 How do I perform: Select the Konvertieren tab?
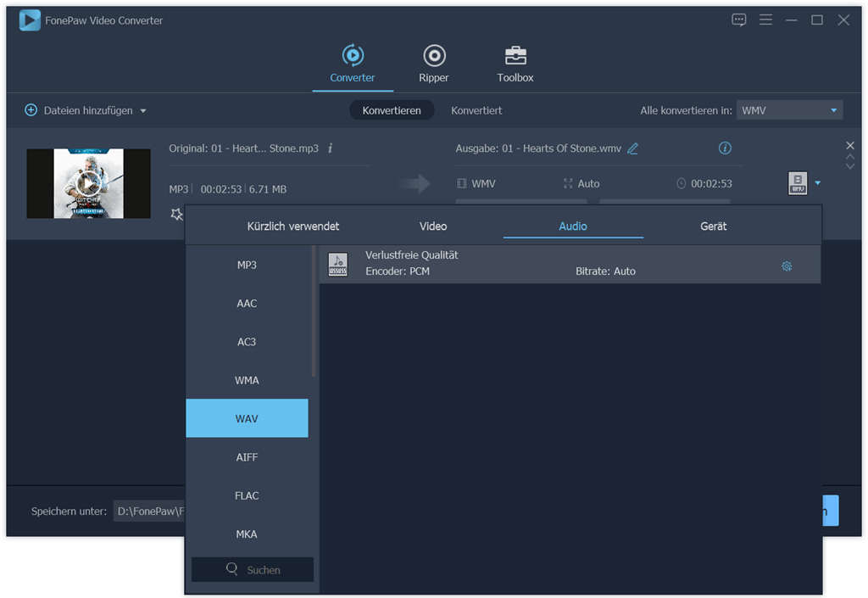pyautogui.click(x=392, y=110)
